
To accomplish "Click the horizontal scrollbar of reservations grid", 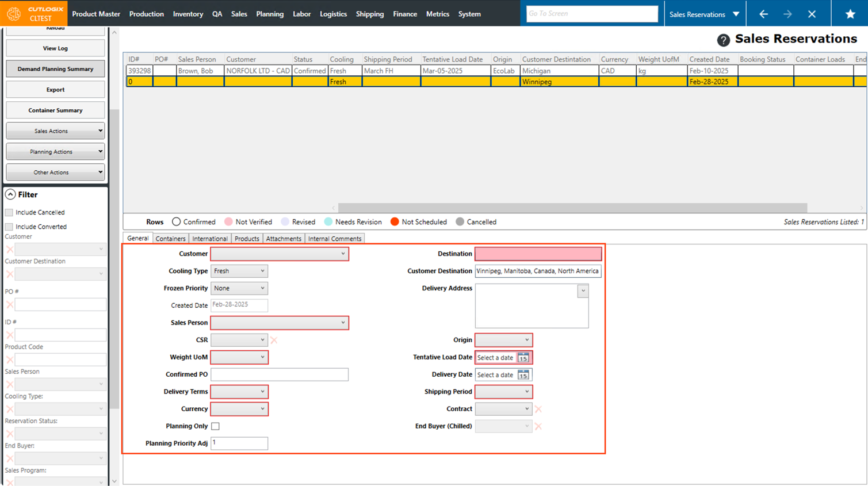I will (x=572, y=208).
